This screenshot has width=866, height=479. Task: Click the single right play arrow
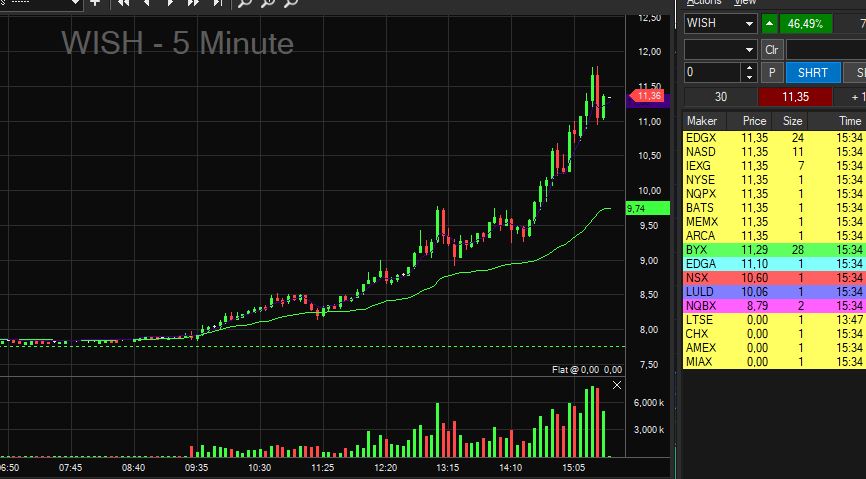(170, 3)
